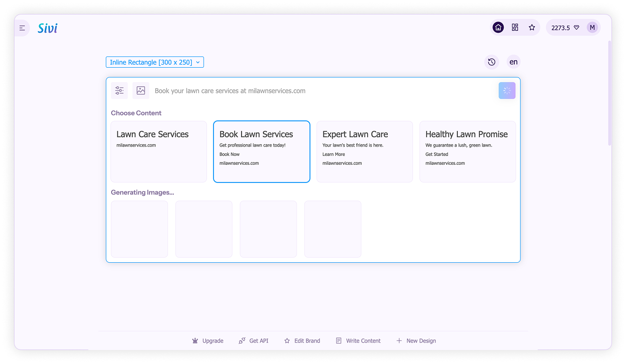Go to the home icon
The height and width of the screenshot is (364, 626).
(498, 28)
